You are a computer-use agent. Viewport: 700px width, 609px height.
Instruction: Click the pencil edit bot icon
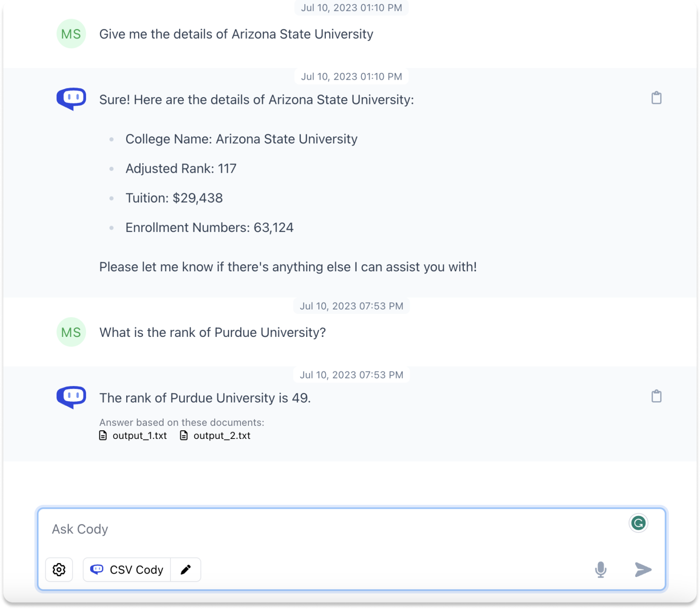tap(185, 569)
